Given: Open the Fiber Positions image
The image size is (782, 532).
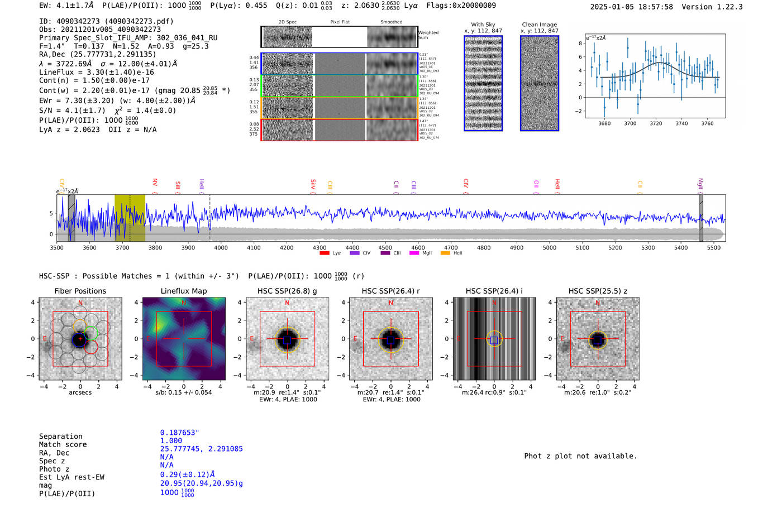Looking at the screenshot, I should (80, 339).
